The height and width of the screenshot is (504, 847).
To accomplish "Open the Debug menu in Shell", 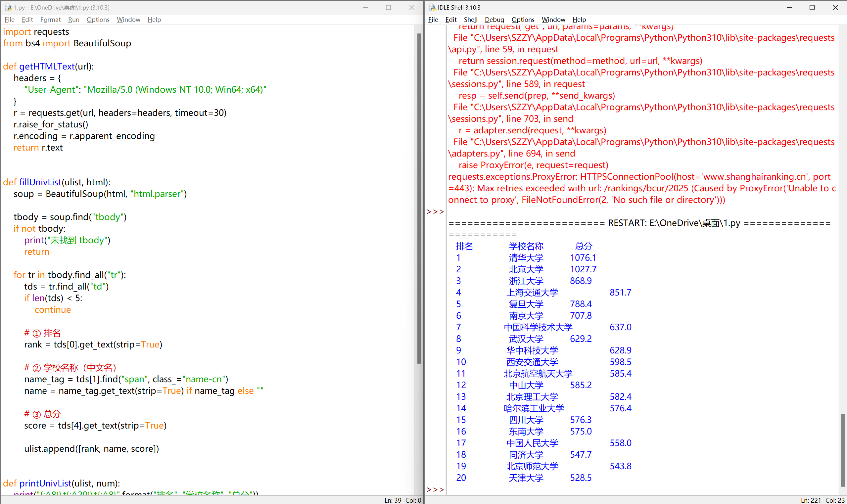I will point(494,19).
